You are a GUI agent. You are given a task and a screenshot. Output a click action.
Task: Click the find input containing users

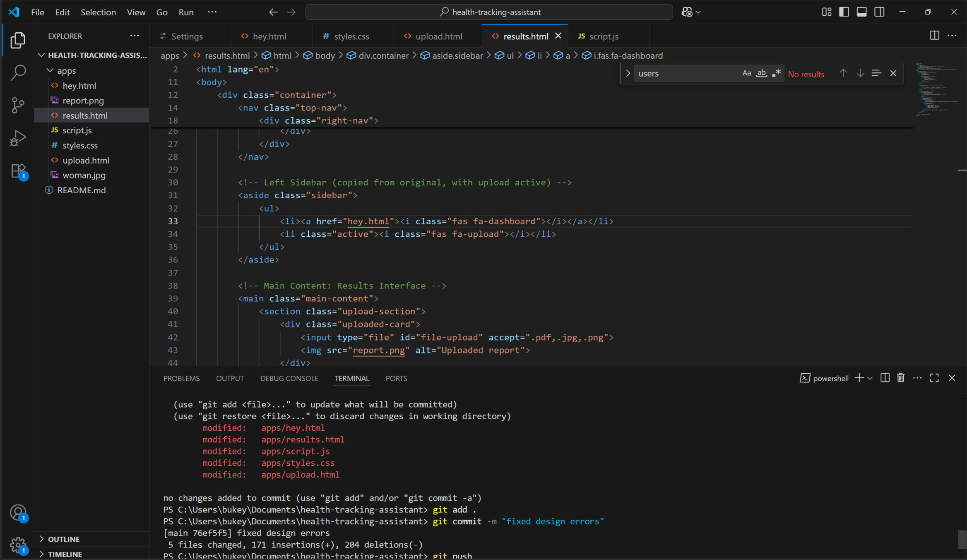tap(687, 74)
